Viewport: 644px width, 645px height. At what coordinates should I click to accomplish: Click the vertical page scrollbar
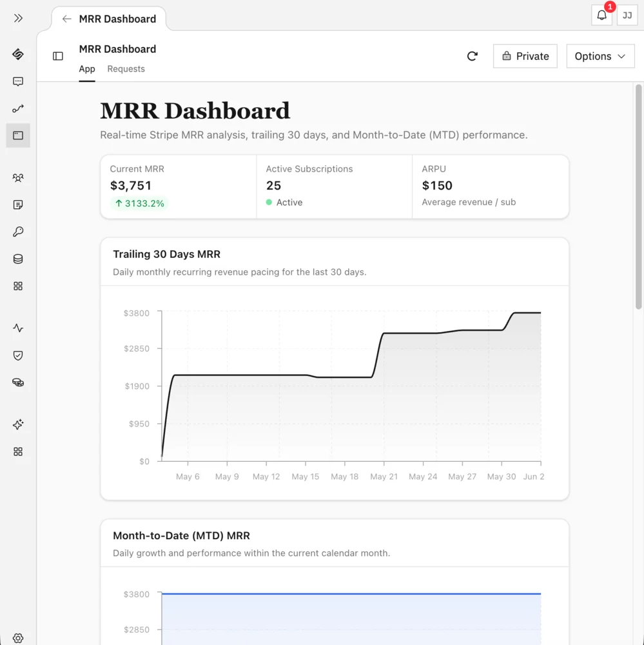[x=639, y=197]
